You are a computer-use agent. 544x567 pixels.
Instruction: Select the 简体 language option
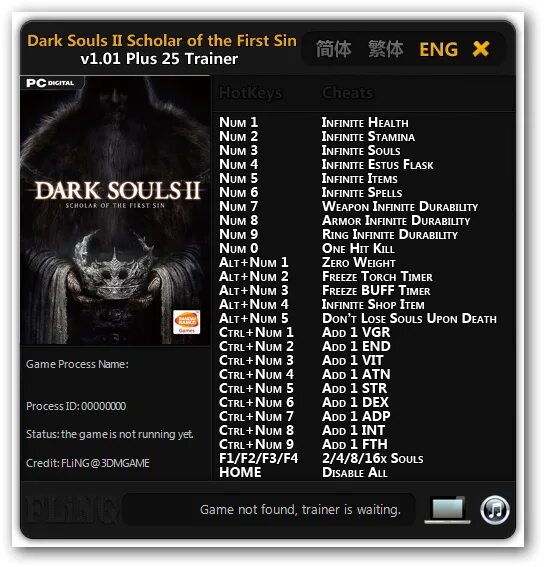[x=333, y=49]
